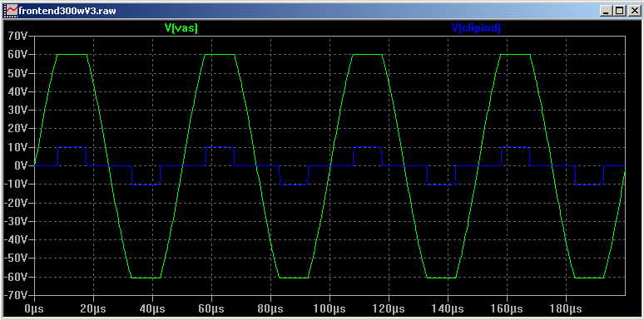The width and height of the screenshot is (644, 320).
Task: Click the 20V vertical axis label
Action: (x=17, y=128)
